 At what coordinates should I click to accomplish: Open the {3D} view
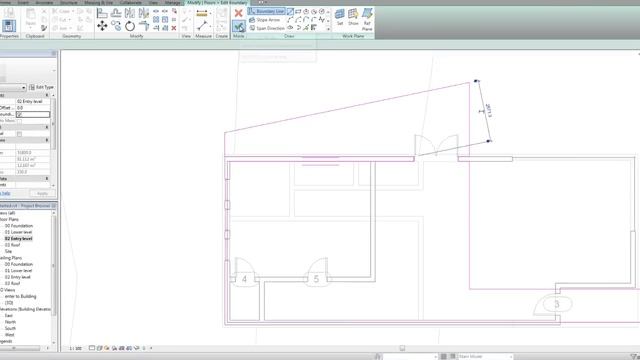pos(9,303)
